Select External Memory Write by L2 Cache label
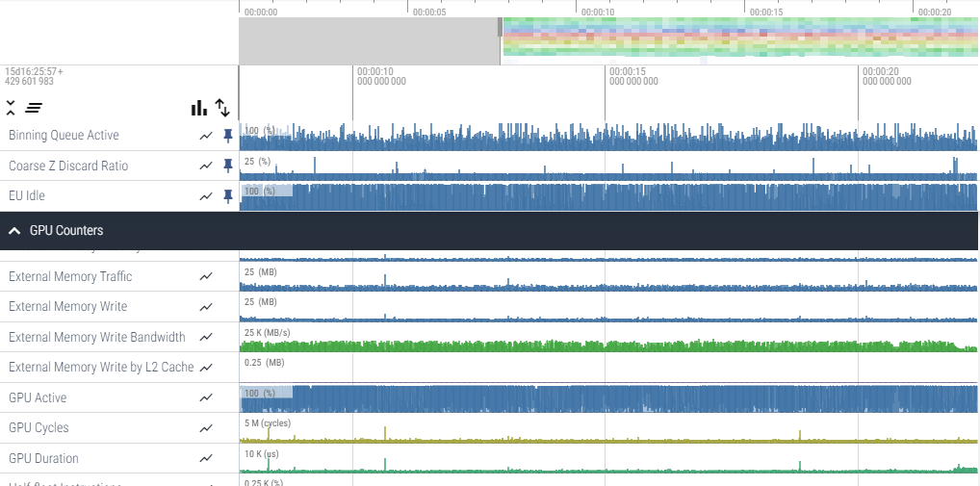 tap(101, 368)
